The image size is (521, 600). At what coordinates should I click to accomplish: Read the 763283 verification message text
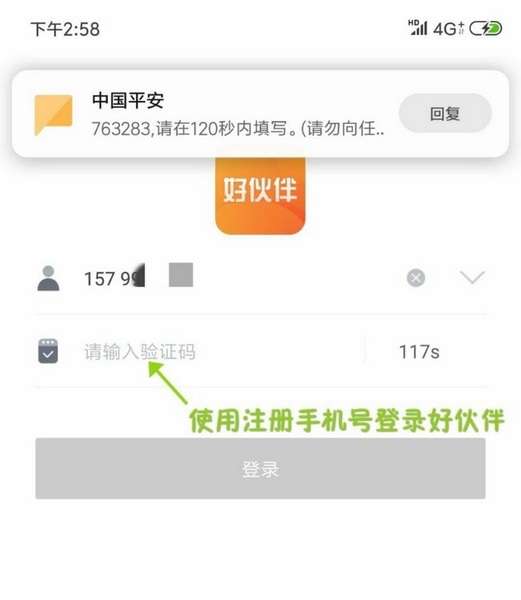pos(238,129)
